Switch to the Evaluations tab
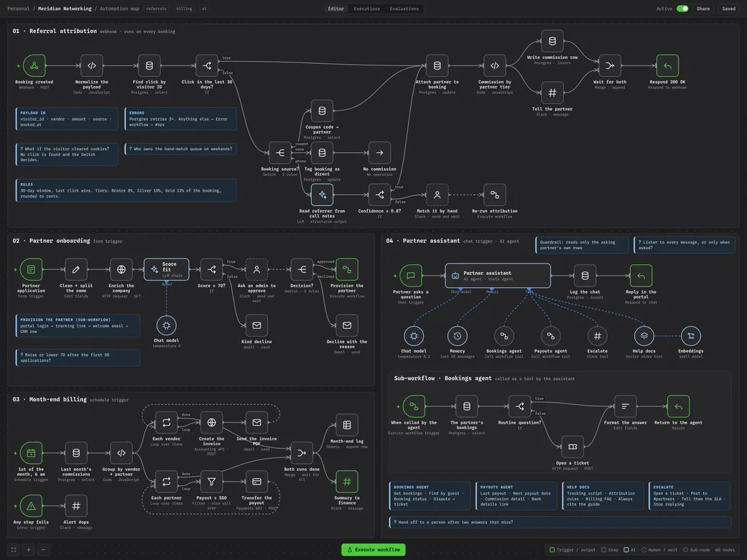This screenshot has width=747, height=560. pyautogui.click(x=404, y=9)
